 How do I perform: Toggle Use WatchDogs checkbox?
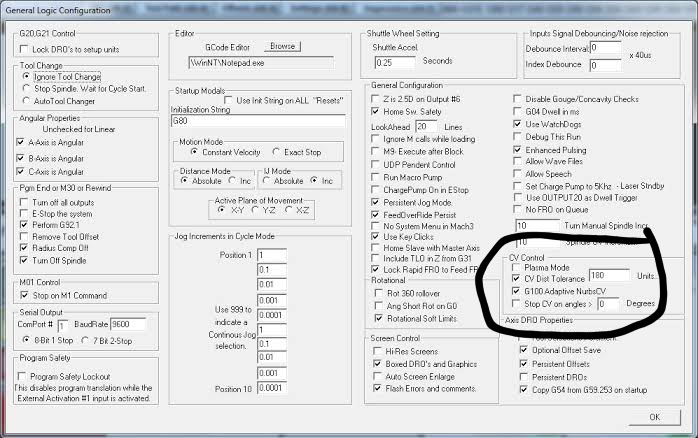[517, 124]
